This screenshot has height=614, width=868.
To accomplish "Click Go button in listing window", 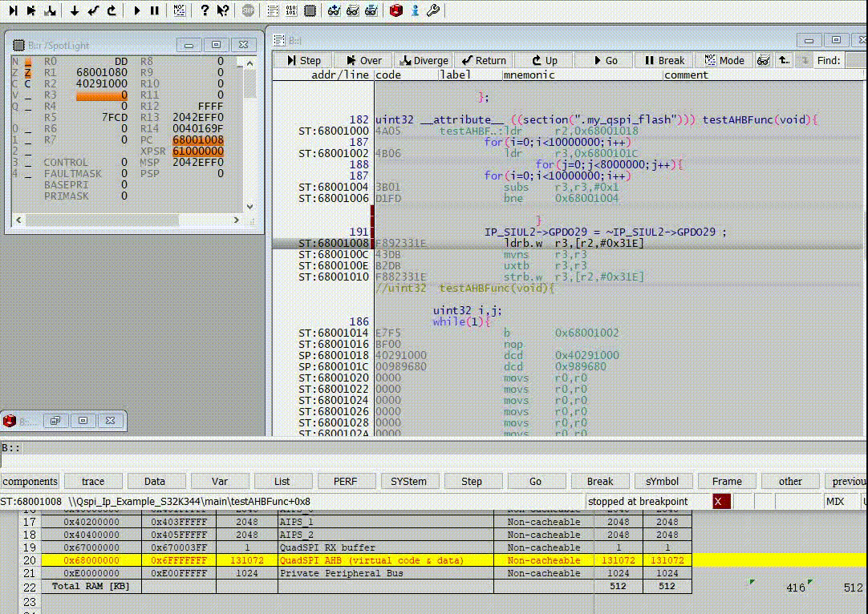I will coord(604,60).
